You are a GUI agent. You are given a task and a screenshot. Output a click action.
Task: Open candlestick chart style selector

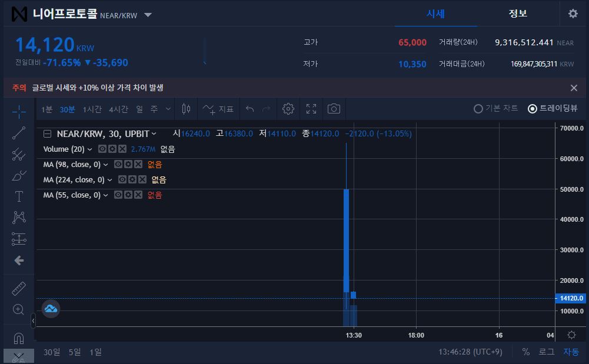coord(186,109)
